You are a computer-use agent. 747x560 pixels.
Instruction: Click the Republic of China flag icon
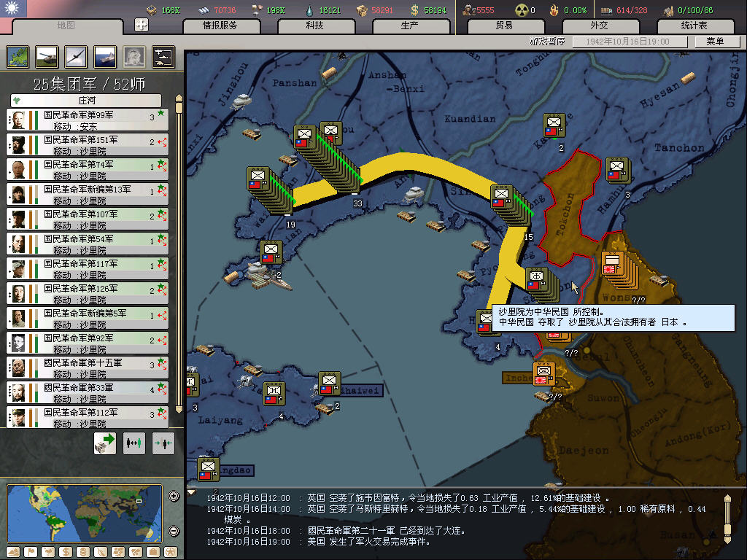[x=13, y=8]
